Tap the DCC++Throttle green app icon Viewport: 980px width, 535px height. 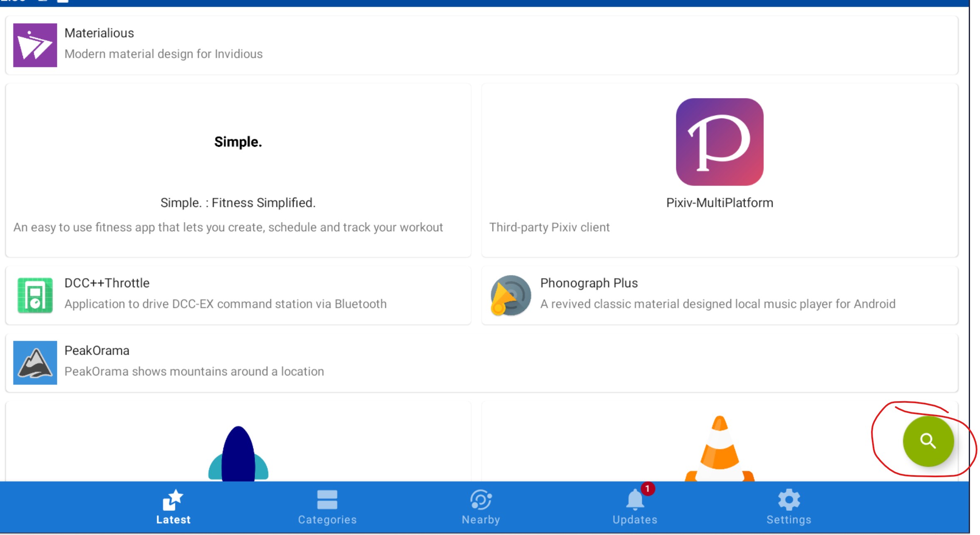click(35, 295)
